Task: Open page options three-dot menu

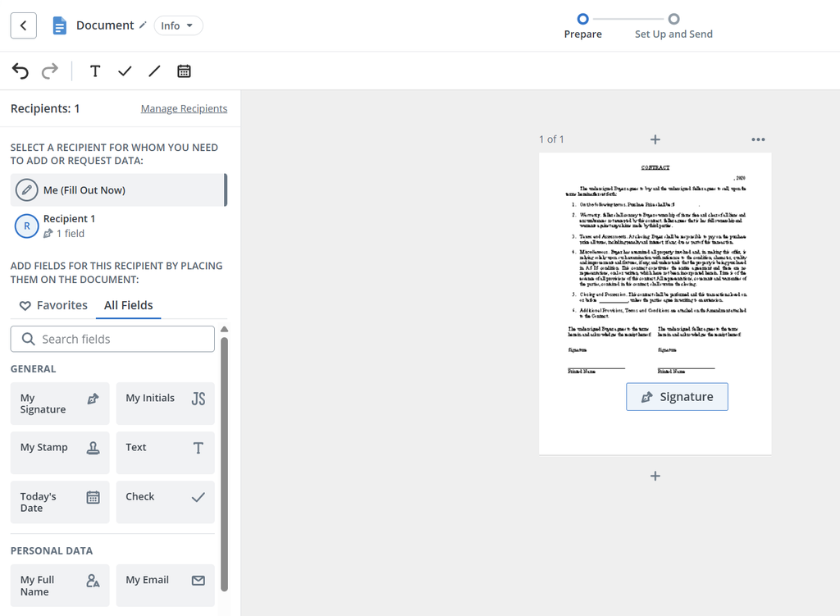Action: (758, 139)
